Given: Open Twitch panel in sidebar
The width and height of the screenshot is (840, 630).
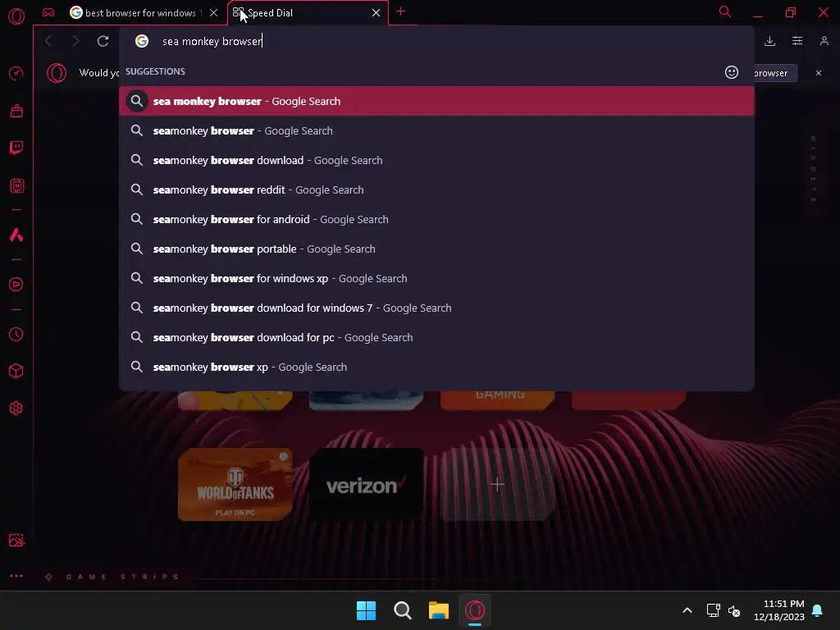Looking at the screenshot, I should tap(16, 148).
